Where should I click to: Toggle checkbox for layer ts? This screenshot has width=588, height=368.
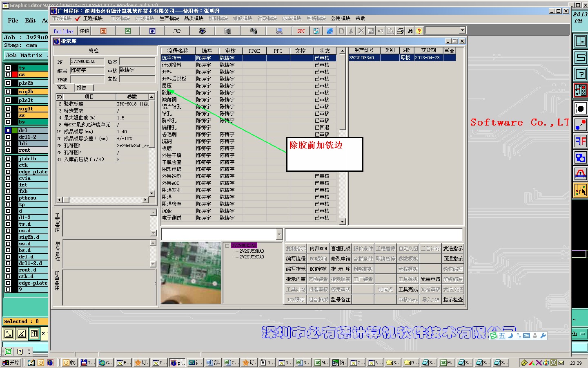click(x=8, y=68)
